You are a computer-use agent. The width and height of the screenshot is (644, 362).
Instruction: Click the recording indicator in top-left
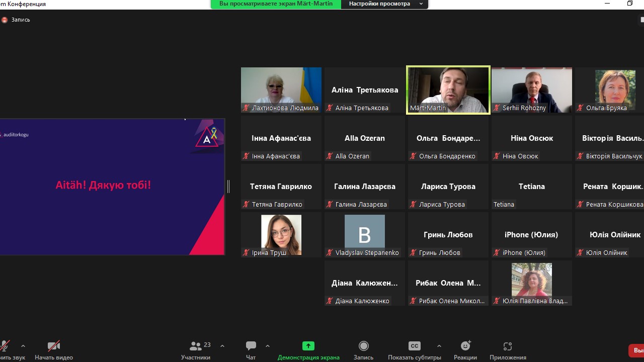pos(16,20)
